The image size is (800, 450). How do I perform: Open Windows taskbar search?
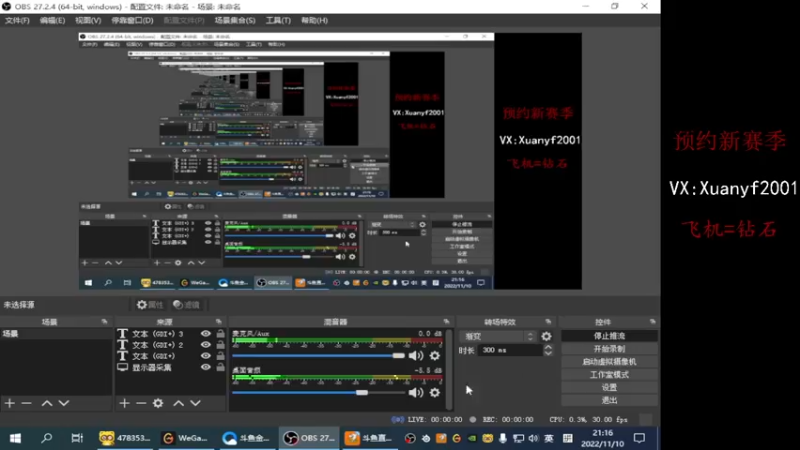tap(46, 438)
